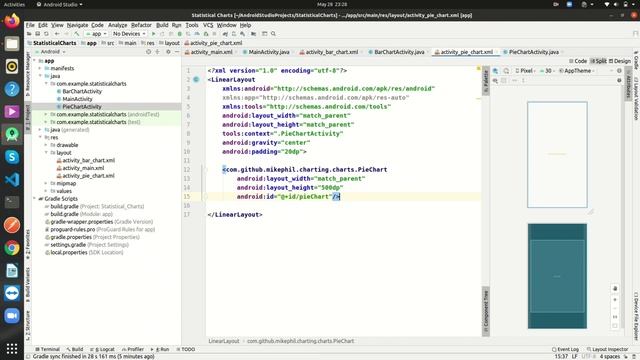640x360 pixels.
Task: Open the VCS menu
Action: tap(208, 25)
